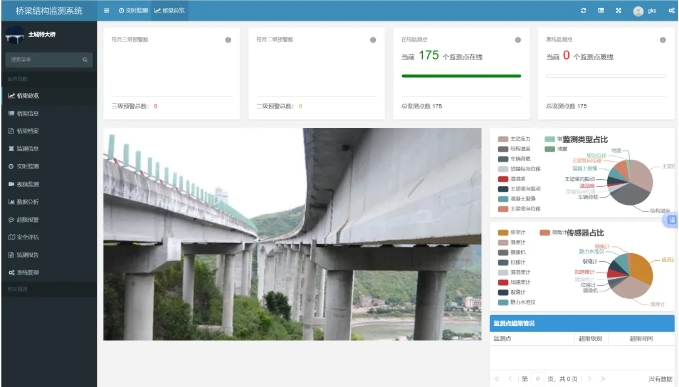Click the 监测点超限情况 panel header

[582, 323]
